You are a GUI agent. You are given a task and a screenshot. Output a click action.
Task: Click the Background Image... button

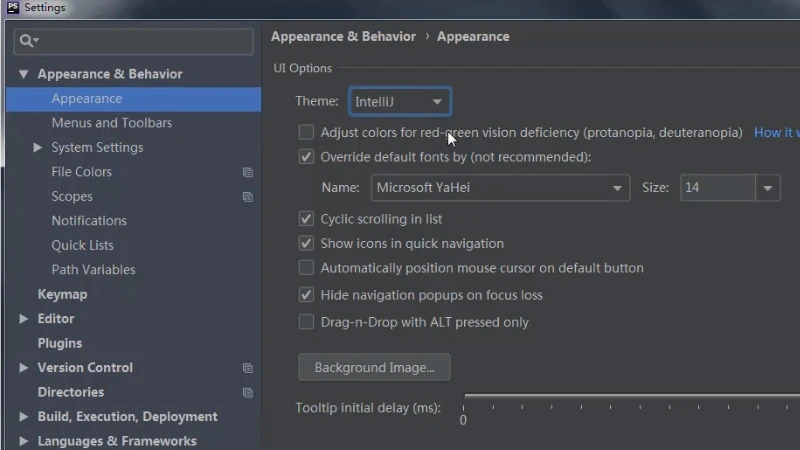[374, 367]
